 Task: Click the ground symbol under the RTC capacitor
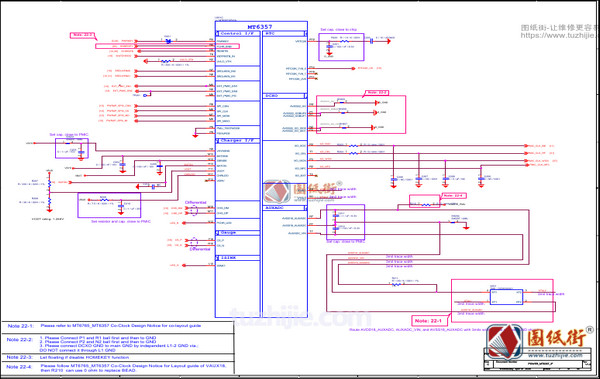pyautogui.click(x=329, y=54)
